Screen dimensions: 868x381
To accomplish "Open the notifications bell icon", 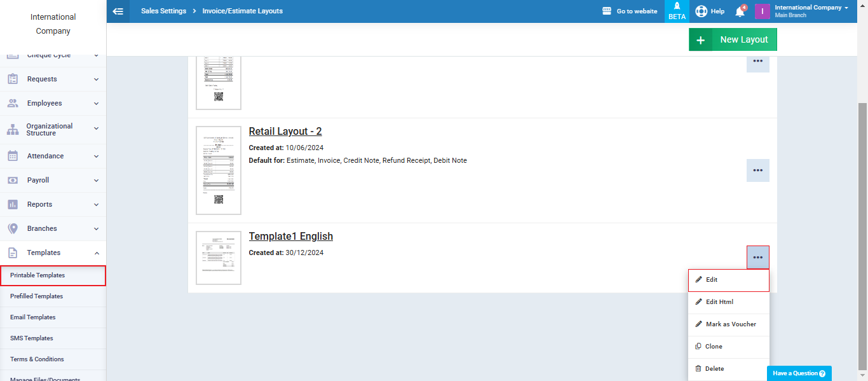I will click(x=740, y=11).
